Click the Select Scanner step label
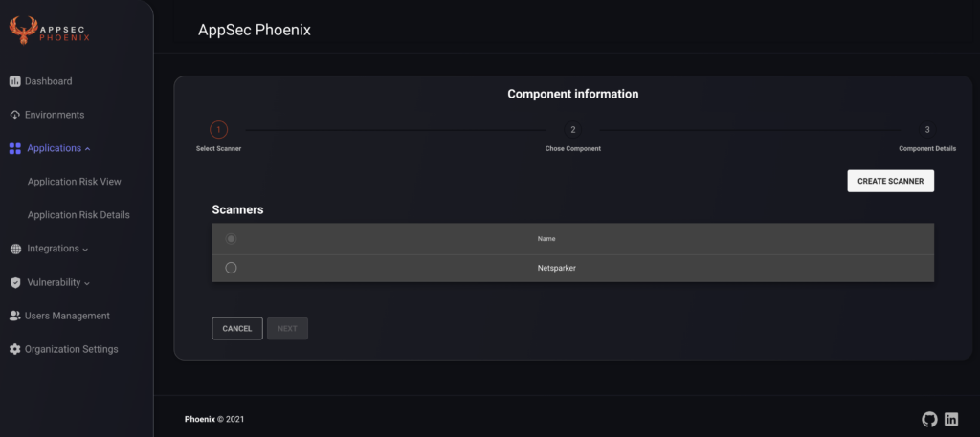This screenshot has height=437, width=980. pos(219,149)
